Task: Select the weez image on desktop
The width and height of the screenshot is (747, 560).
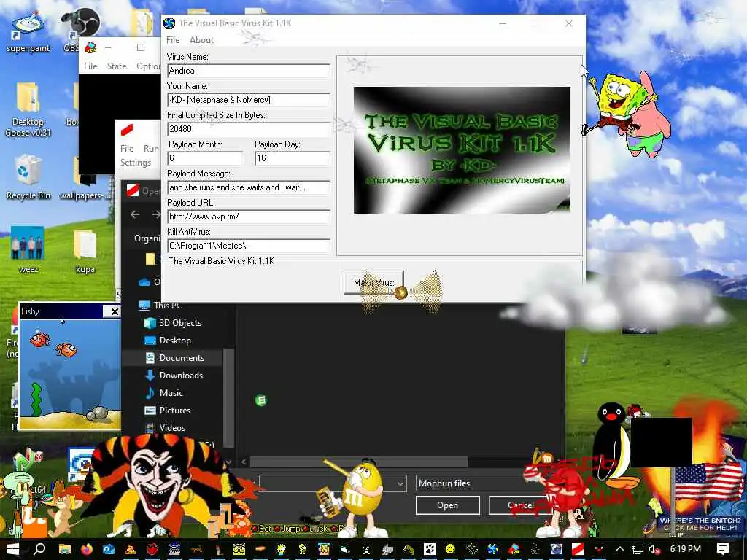Action: (28, 250)
